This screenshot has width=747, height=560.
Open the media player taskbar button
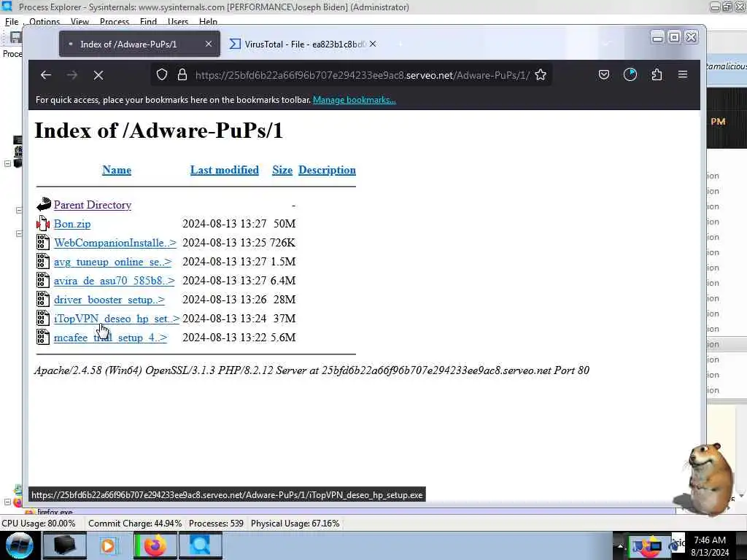coord(109,545)
